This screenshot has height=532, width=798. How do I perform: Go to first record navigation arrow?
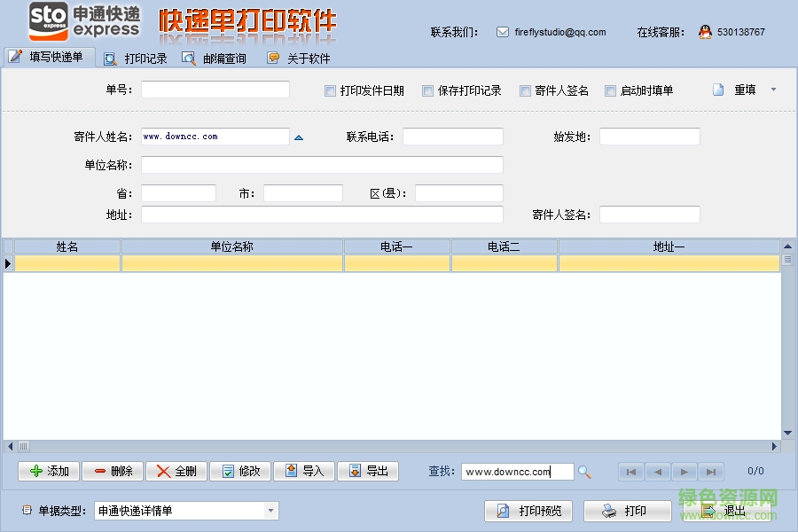coord(630,472)
